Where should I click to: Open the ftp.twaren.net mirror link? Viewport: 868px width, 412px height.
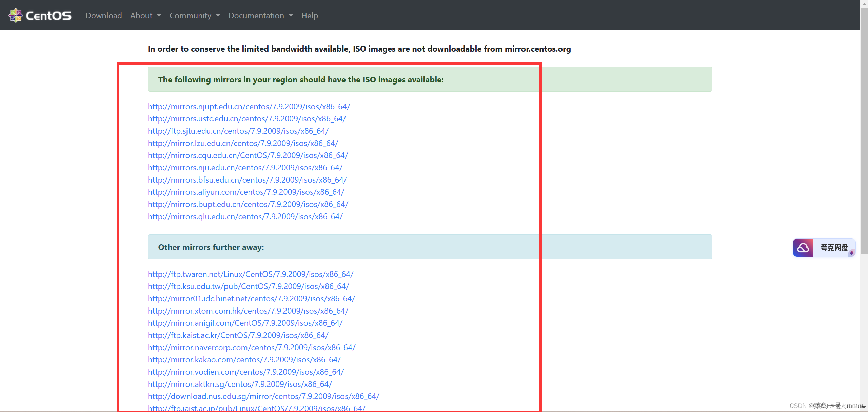[x=250, y=274]
